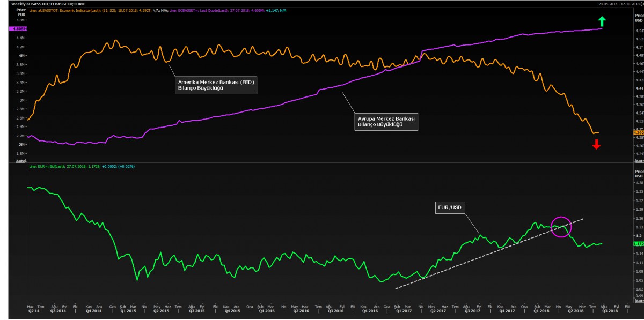Screen dimensions: 644x320
Task: Select the magenta circle annotation on EUR/USD
Action: tap(561, 227)
